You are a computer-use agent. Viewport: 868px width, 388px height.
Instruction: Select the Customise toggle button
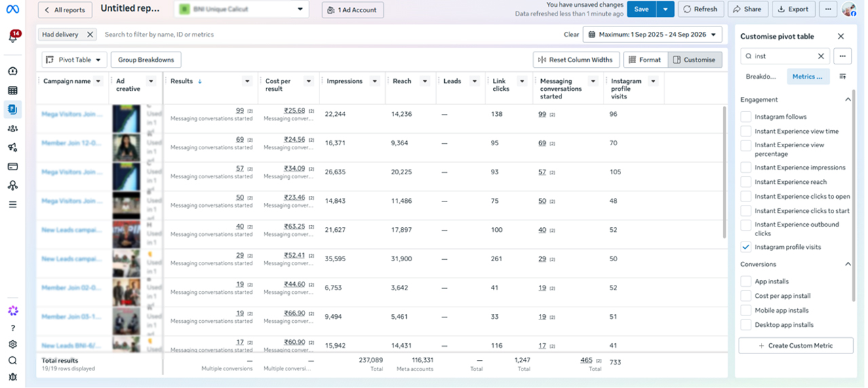[x=695, y=60]
